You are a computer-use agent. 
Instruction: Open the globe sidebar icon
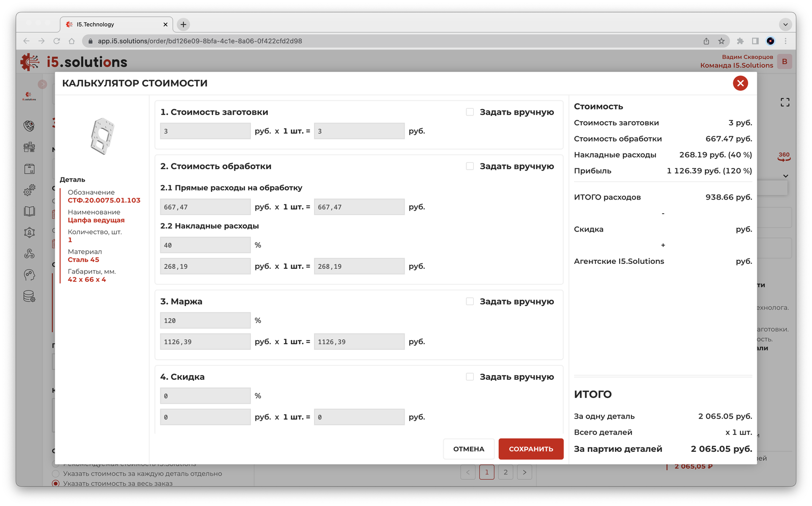(29, 126)
